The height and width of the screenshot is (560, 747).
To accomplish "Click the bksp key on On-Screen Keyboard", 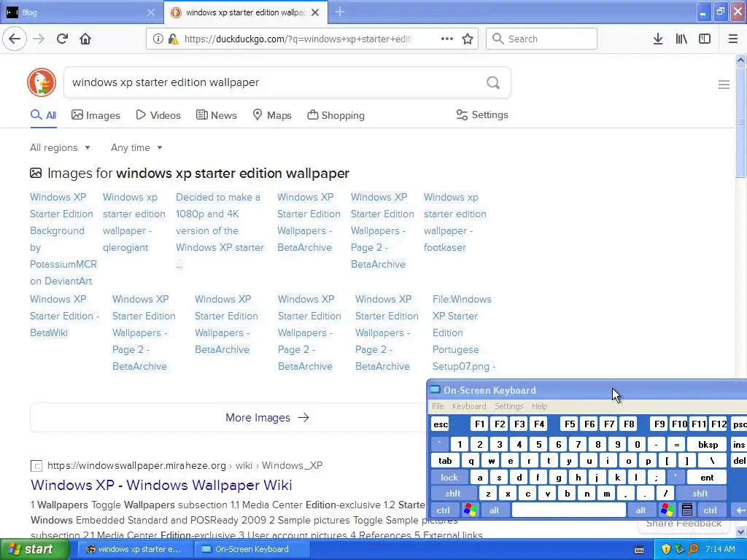I will pyautogui.click(x=708, y=444).
